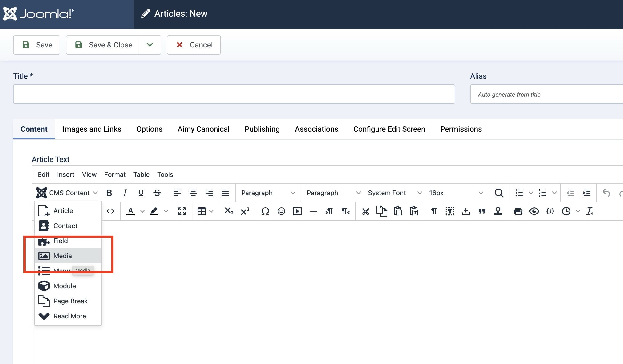The height and width of the screenshot is (364, 623).
Task: Open the Save & Close dropdown arrow
Action: click(150, 45)
